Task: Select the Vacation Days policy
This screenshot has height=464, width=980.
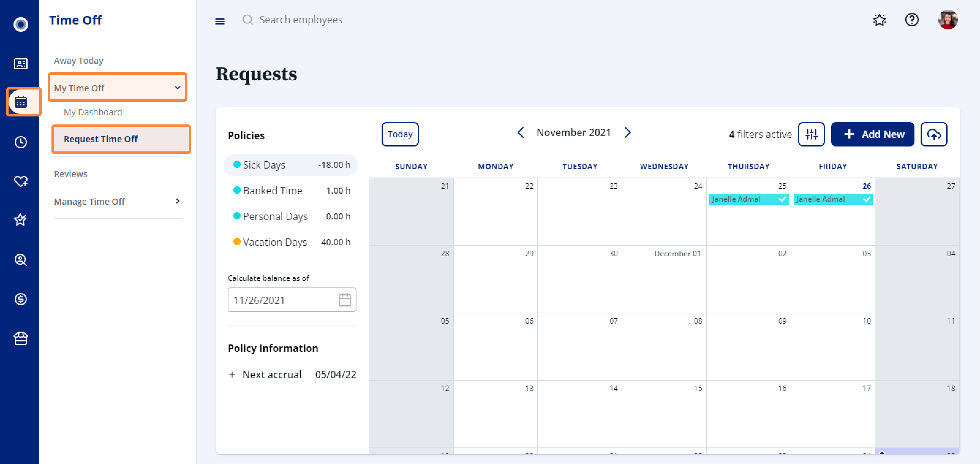Action: tap(291, 242)
